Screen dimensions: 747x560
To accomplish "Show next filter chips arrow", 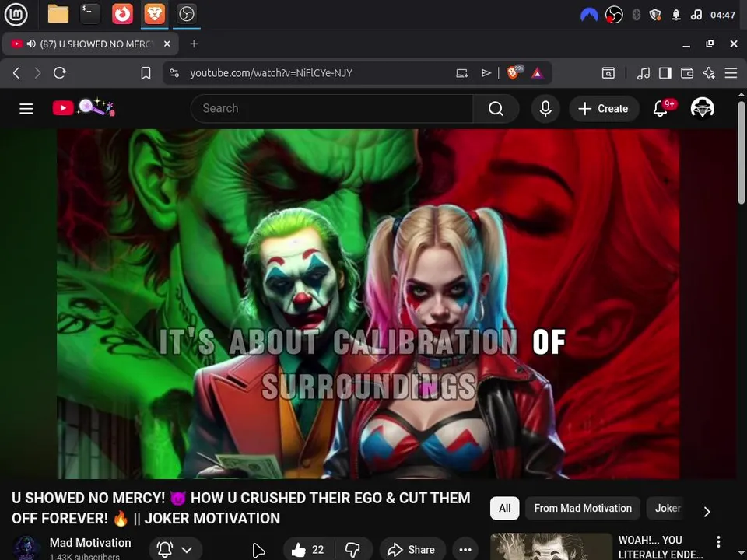I will click(707, 512).
